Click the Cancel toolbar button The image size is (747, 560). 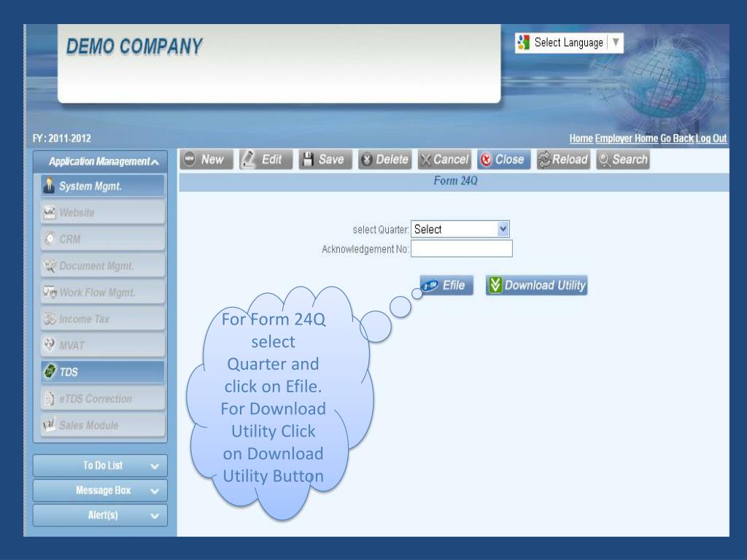(x=444, y=160)
